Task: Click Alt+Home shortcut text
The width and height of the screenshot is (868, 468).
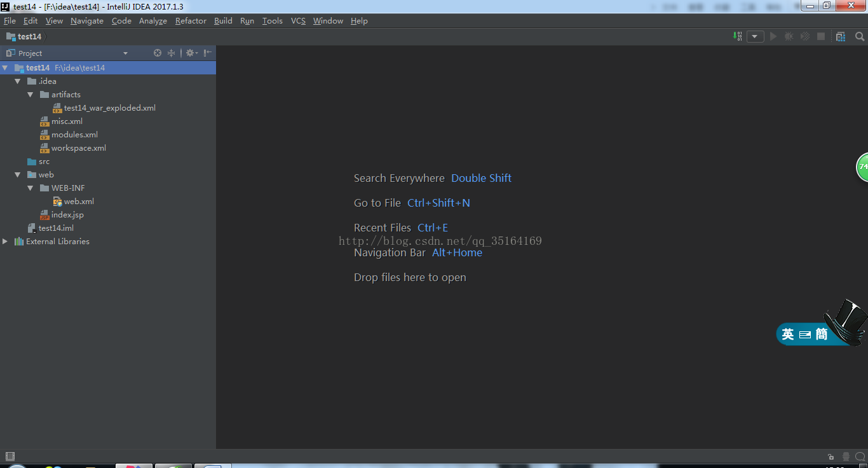Action: 457,252
